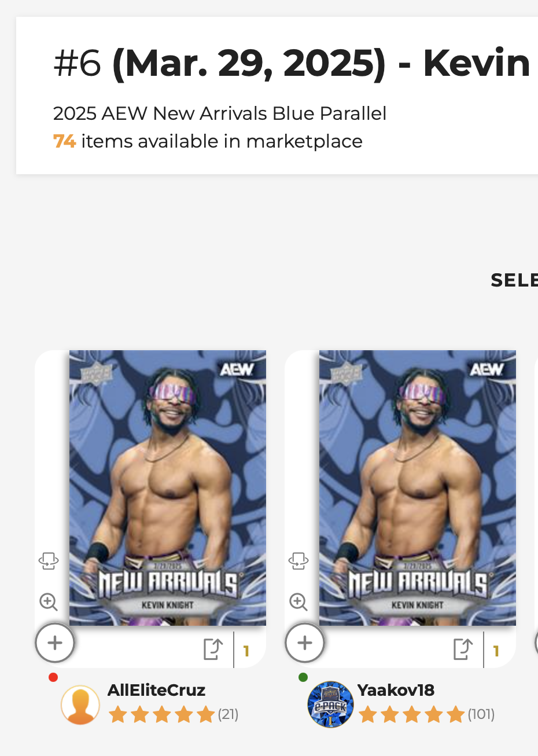Zoom into Yaakov18's Kevin Knight card
The width and height of the screenshot is (538, 756).
(299, 602)
